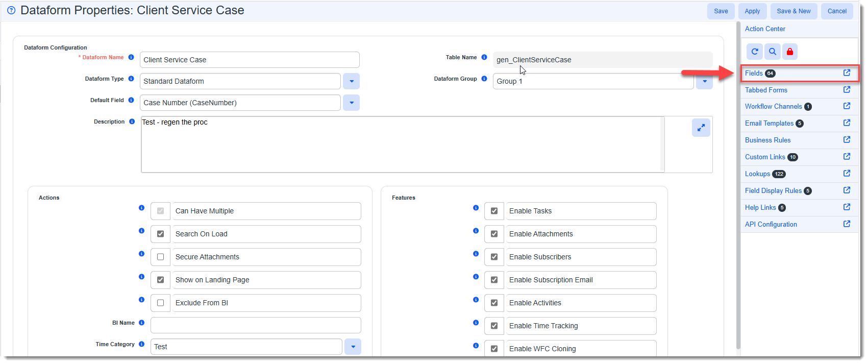Click the Save button

(721, 11)
